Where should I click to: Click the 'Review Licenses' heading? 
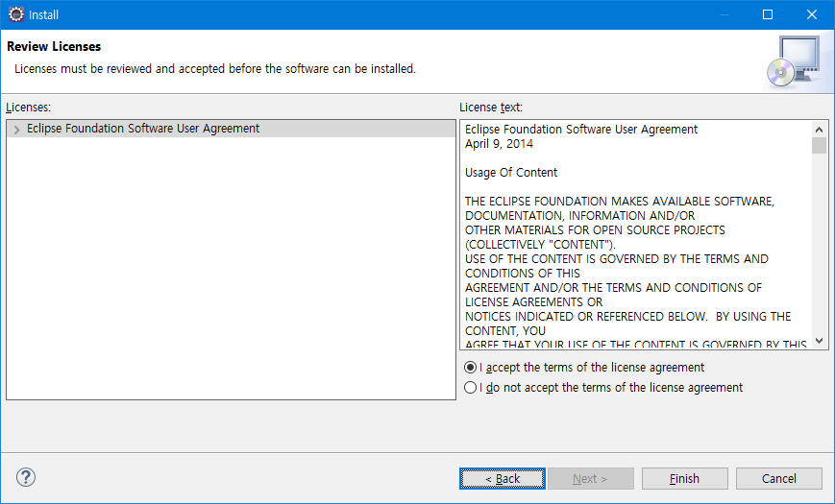coord(54,46)
